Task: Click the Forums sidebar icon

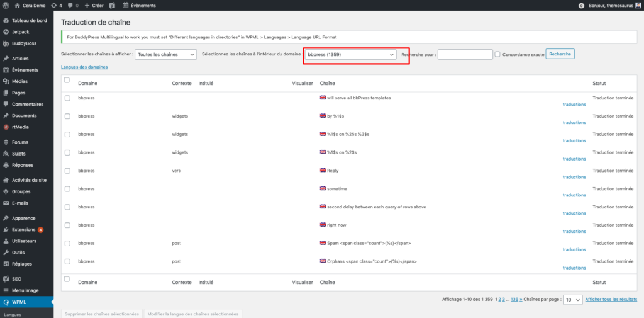Action: (6, 142)
